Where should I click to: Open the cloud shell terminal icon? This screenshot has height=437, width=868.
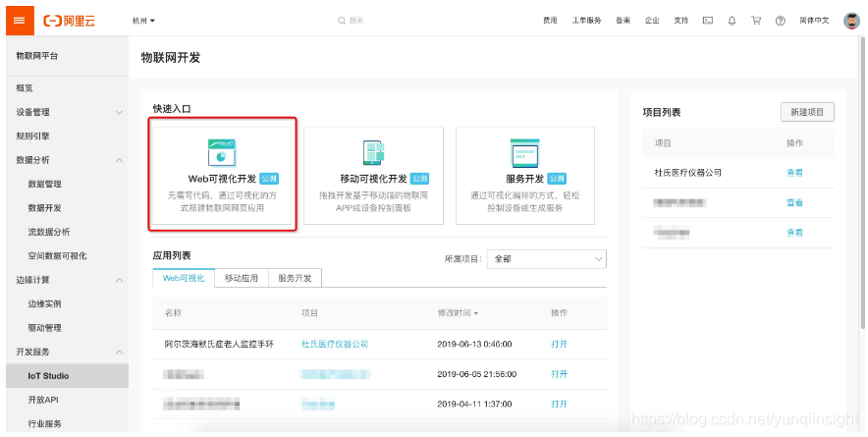pyautogui.click(x=708, y=21)
